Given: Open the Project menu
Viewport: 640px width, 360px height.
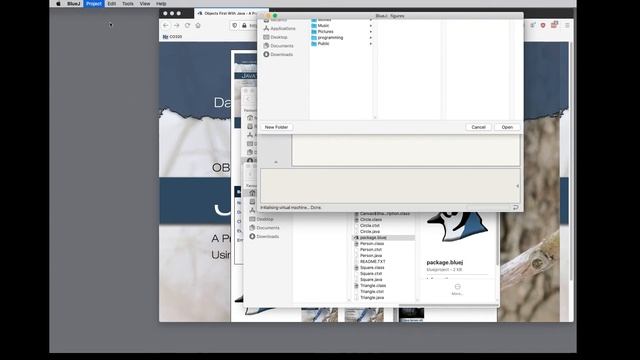Looking at the screenshot, I should pyautogui.click(x=94, y=4).
